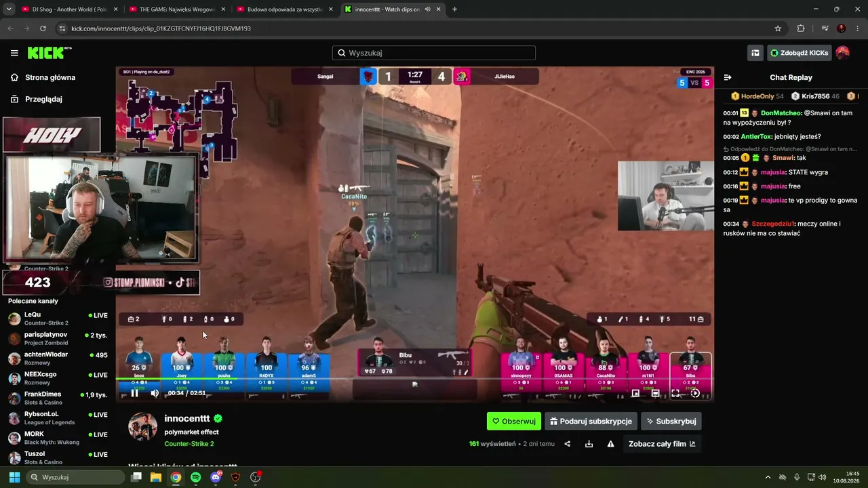This screenshot has height=488, width=868.
Task: Collapse the Chat Replay panel
Action: 727,77
